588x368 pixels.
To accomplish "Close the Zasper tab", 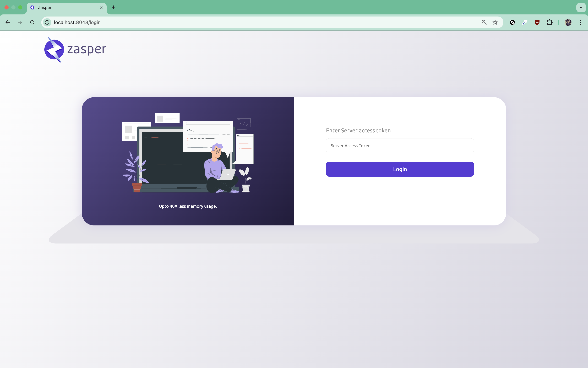I will 101,8.
